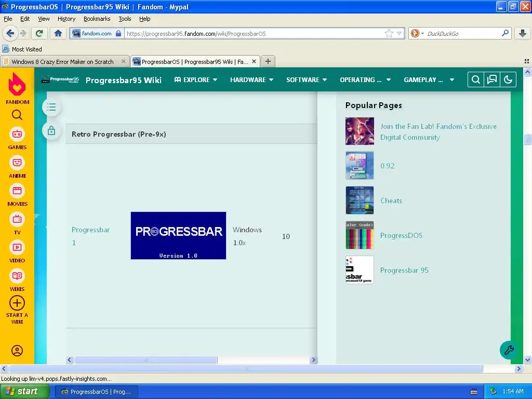Screen dimensions: 532x399
Task: Open the Progressbar 95 popular page link
Action: click(404, 270)
